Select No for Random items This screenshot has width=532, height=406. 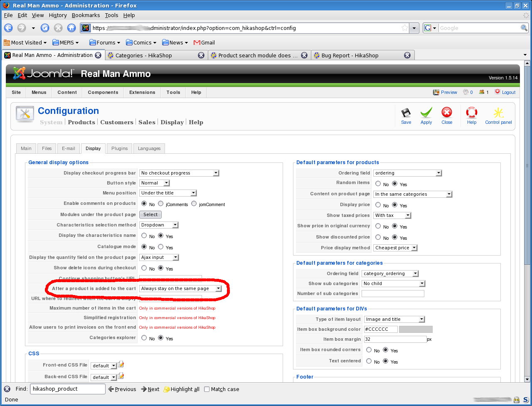click(x=378, y=184)
